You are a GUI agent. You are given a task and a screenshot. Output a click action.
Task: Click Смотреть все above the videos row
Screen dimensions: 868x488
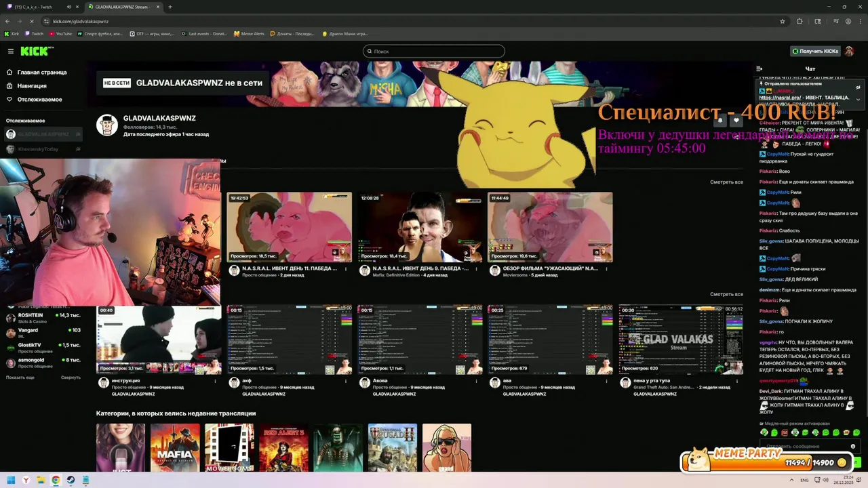726,182
